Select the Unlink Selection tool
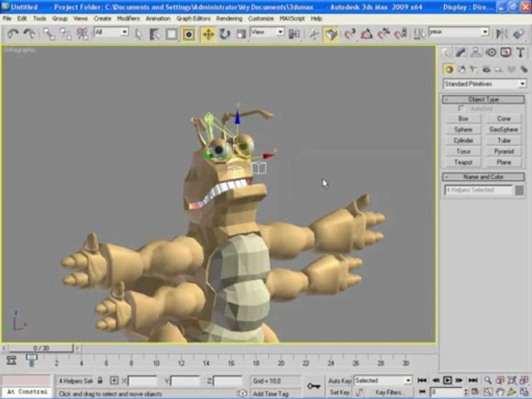Image resolution: width=532 pixels, height=399 pixels. tap(65, 34)
